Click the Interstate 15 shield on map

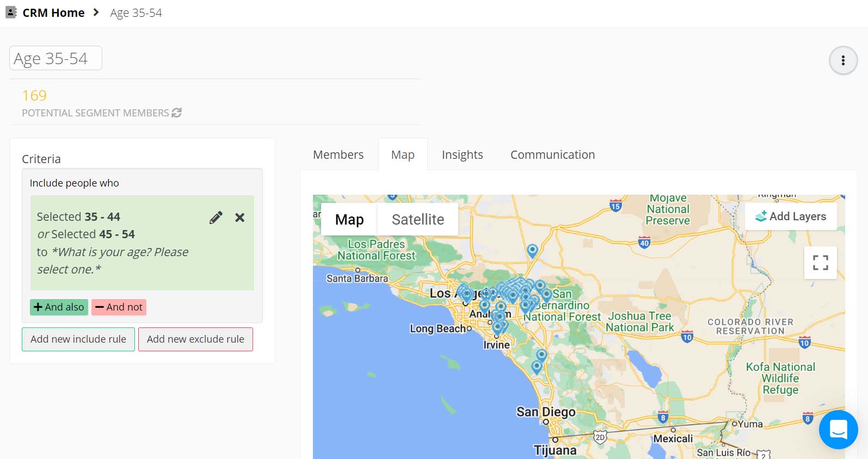615,206
